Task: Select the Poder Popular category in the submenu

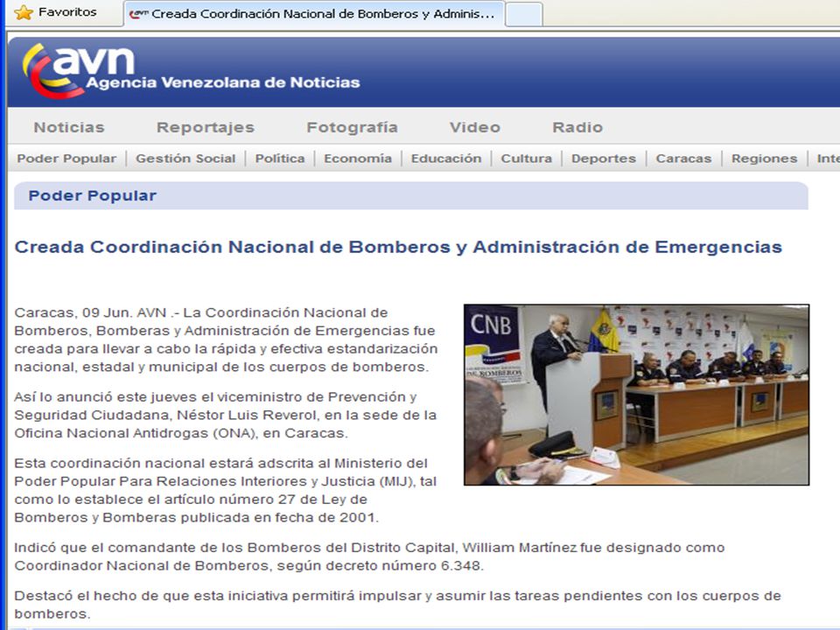Action: coord(66,158)
